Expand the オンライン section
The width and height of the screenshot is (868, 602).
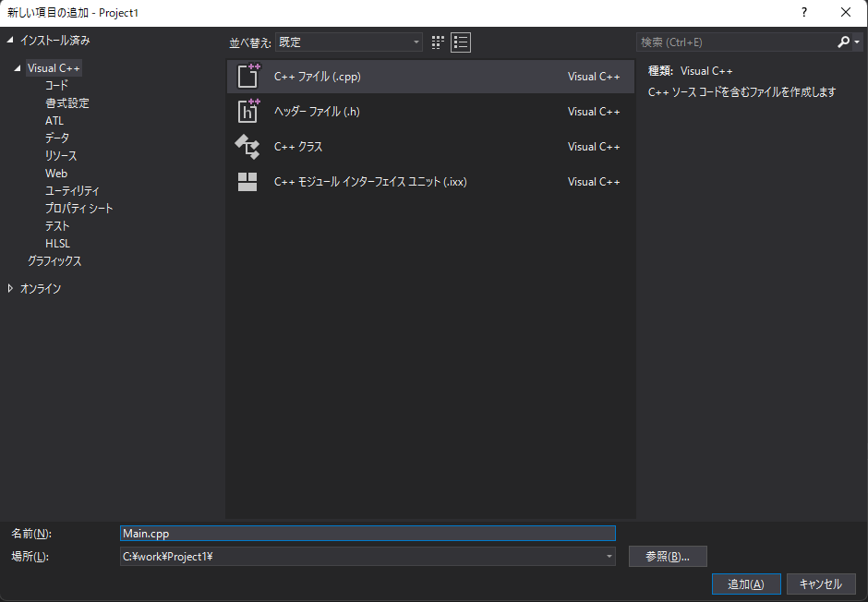11,287
